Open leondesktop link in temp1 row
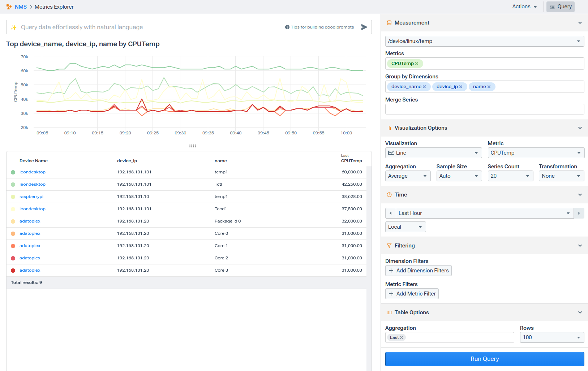The image size is (588, 371). pyautogui.click(x=33, y=172)
